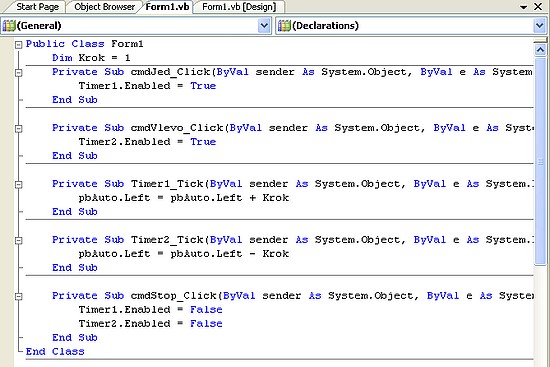The width and height of the screenshot is (550, 367).
Task: Collapse the cmdStop_Click sub
Action: tap(19, 297)
